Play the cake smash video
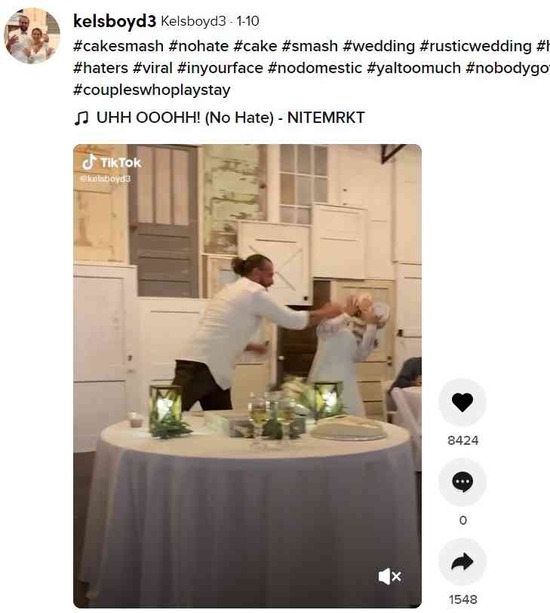This screenshot has width=550, height=613. [247, 376]
